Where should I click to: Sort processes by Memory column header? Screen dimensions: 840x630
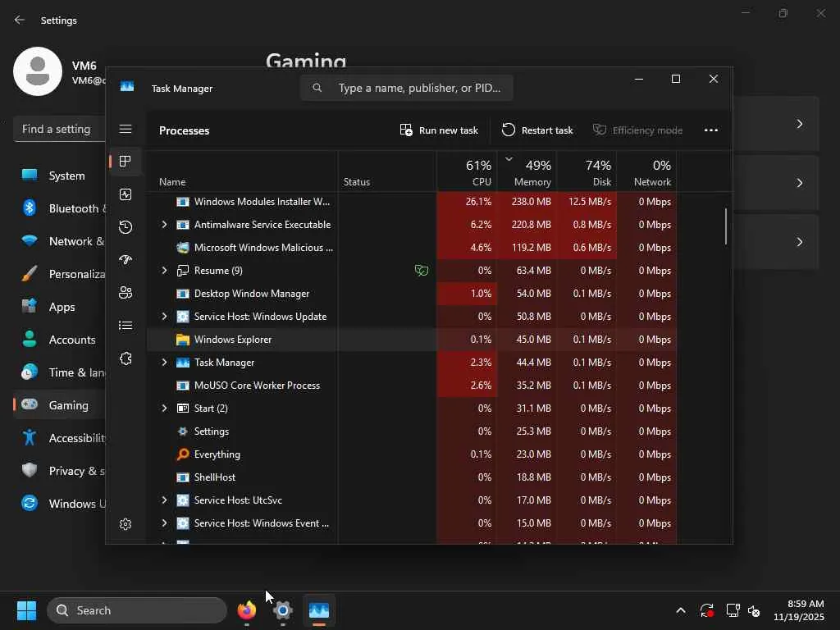[527, 171]
